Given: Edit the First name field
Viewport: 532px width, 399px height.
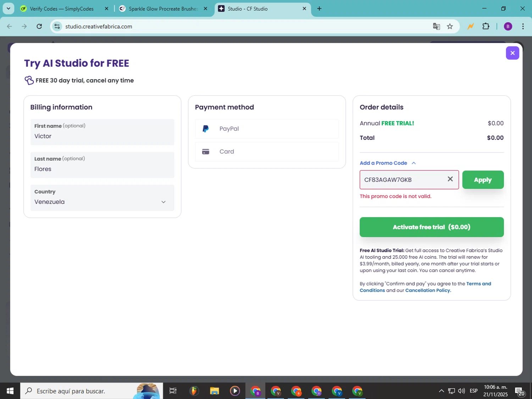Looking at the screenshot, I should pos(102,132).
